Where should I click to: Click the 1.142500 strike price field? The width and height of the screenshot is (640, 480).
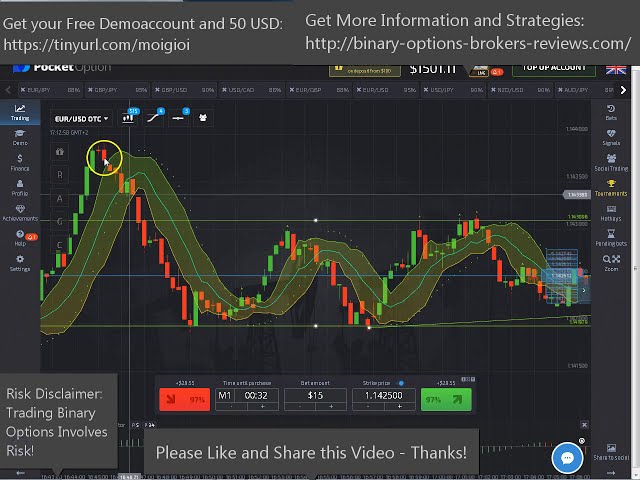(384, 395)
